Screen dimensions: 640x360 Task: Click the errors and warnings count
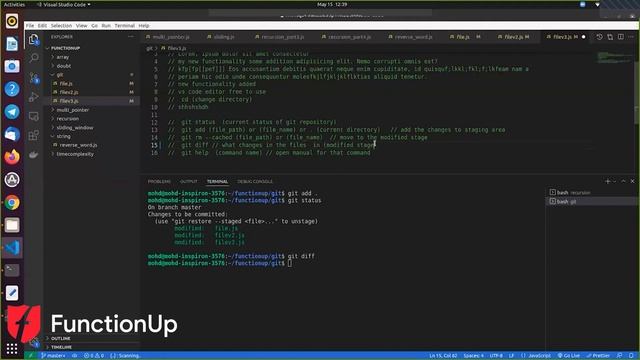click(x=93, y=356)
